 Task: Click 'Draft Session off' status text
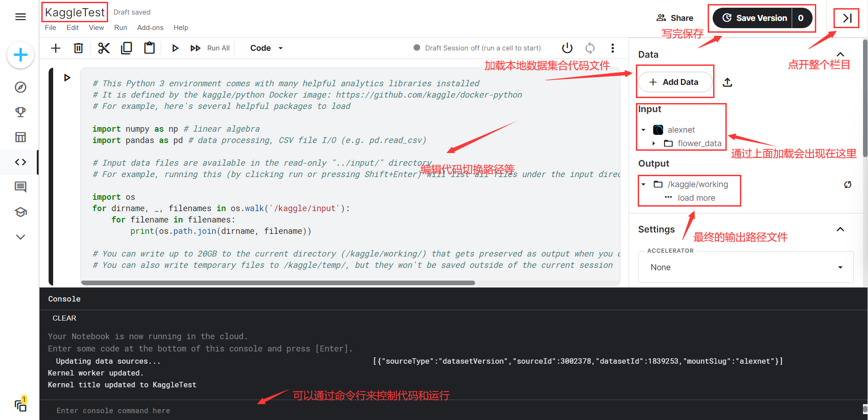(x=482, y=48)
